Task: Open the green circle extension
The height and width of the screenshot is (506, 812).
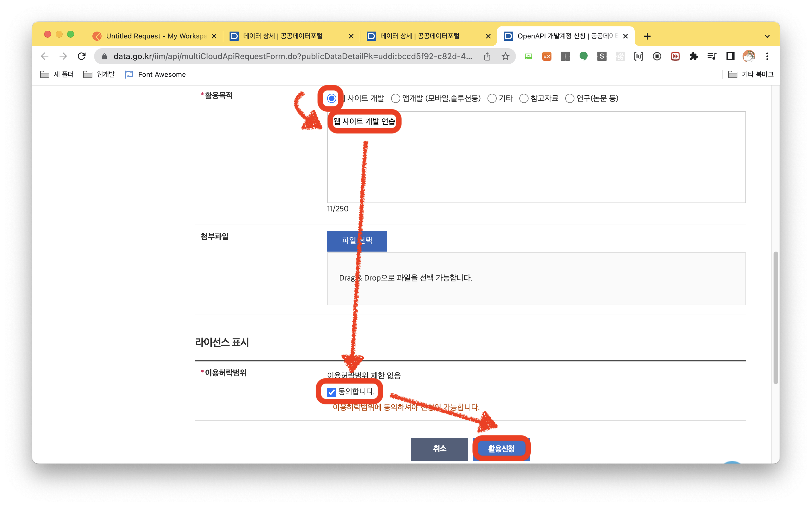Action: (x=583, y=56)
